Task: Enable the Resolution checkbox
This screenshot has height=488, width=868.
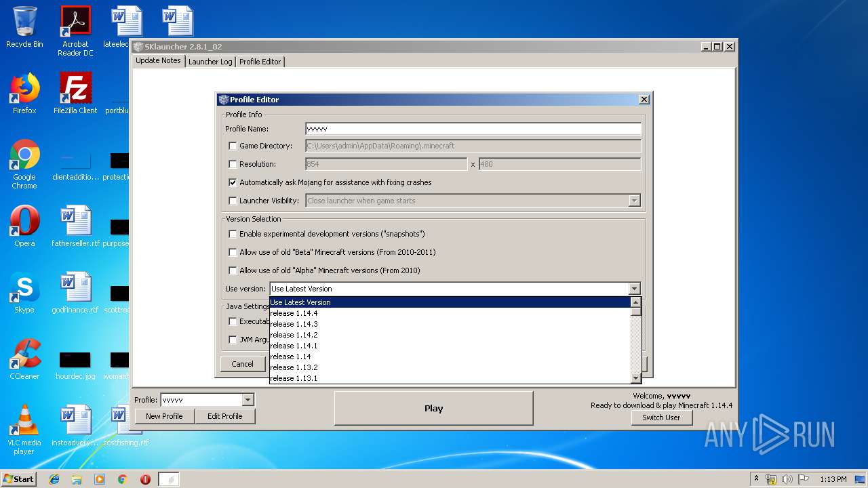Action: (233, 164)
